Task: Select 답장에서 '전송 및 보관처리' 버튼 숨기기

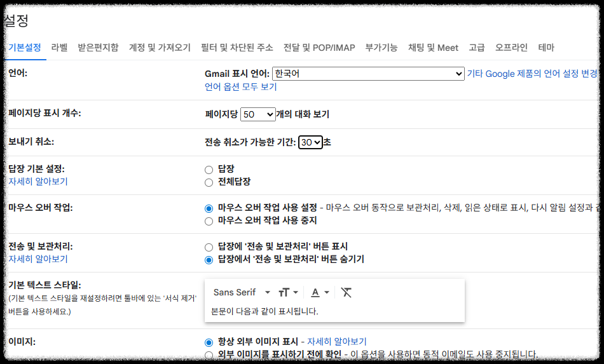Action: click(x=209, y=260)
